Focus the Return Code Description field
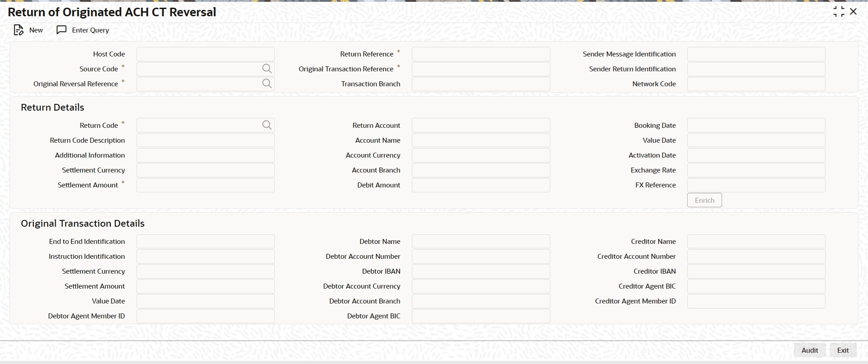 pyautogui.click(x=206, y=140)
